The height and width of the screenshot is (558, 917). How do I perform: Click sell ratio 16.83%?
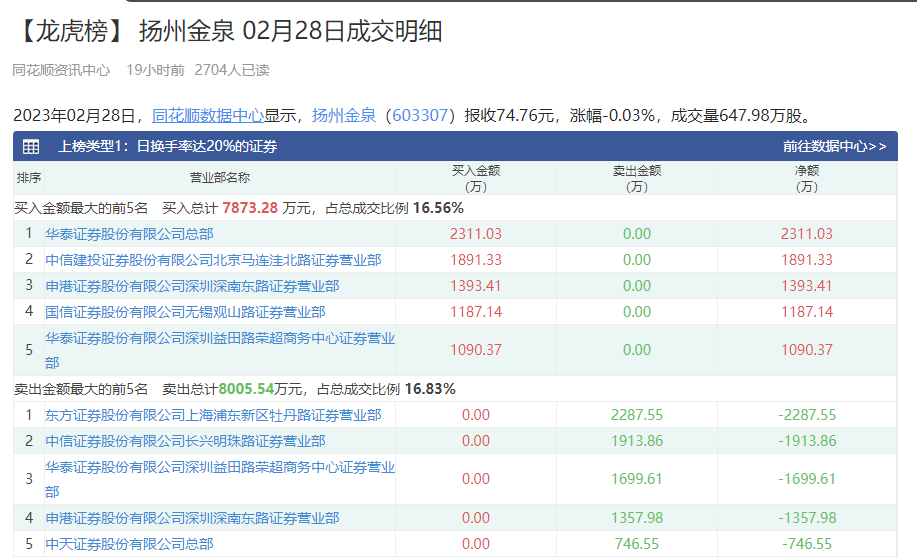430,389
